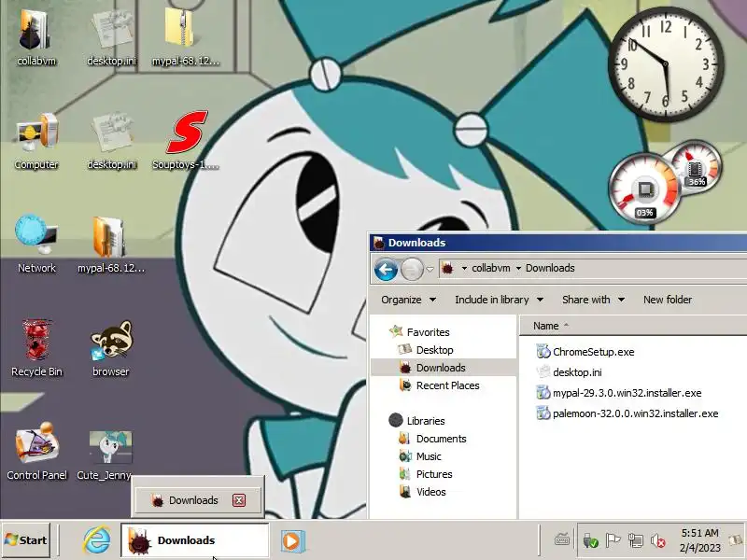Open Recent Places in navigation pane

(x=447, y=385)
